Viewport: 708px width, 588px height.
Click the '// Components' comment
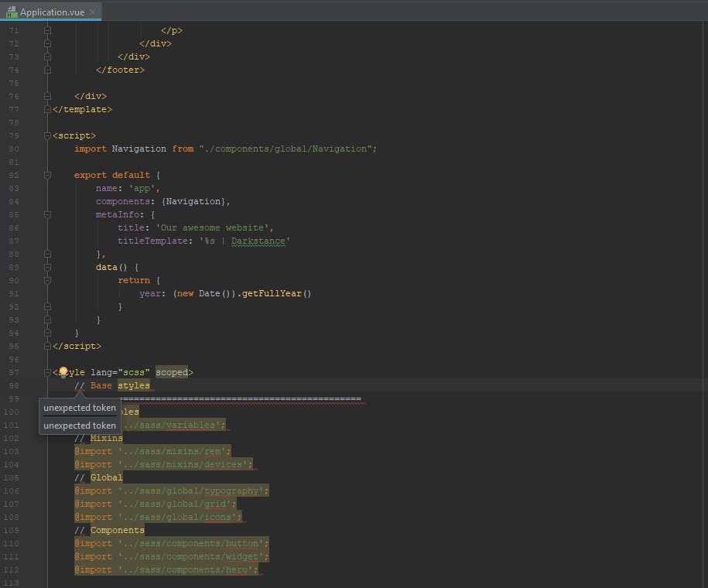109,530
